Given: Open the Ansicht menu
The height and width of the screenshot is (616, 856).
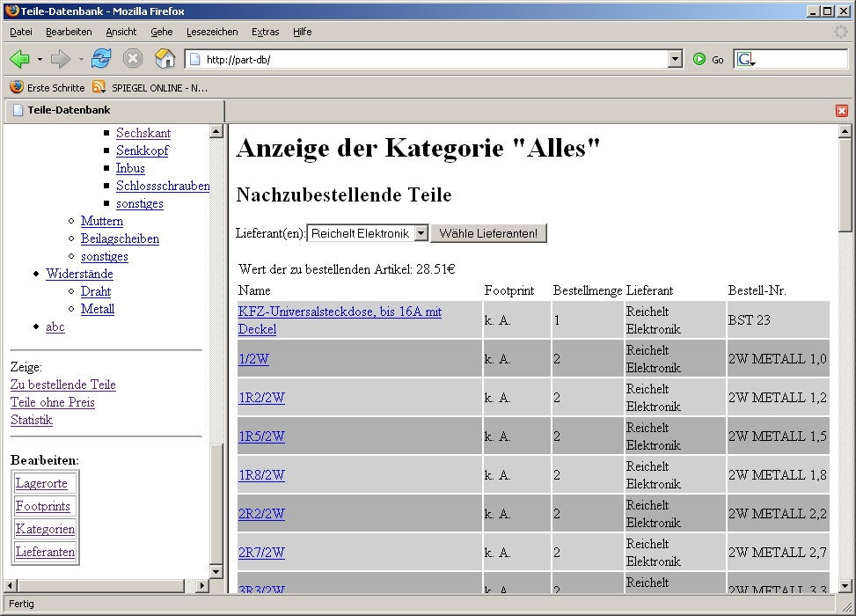Looking at the screenshot, I should [121, 32].
